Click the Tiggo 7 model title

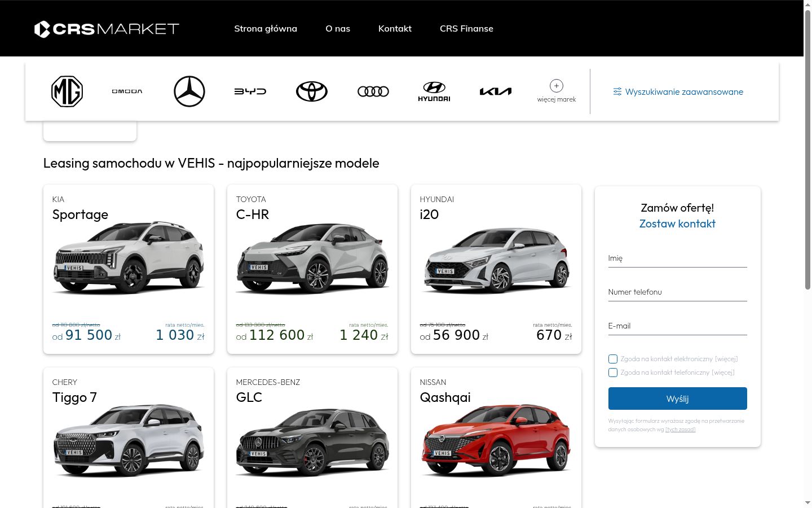74,397
